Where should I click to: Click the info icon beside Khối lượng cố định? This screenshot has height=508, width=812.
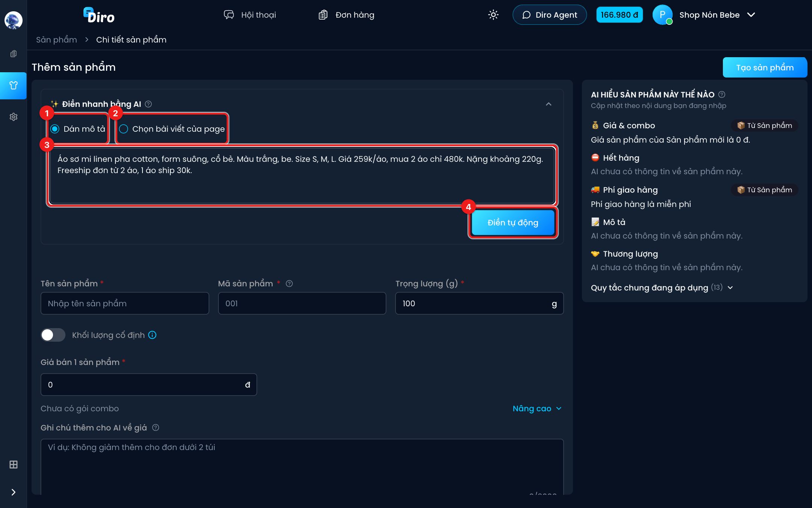[152, 335]
